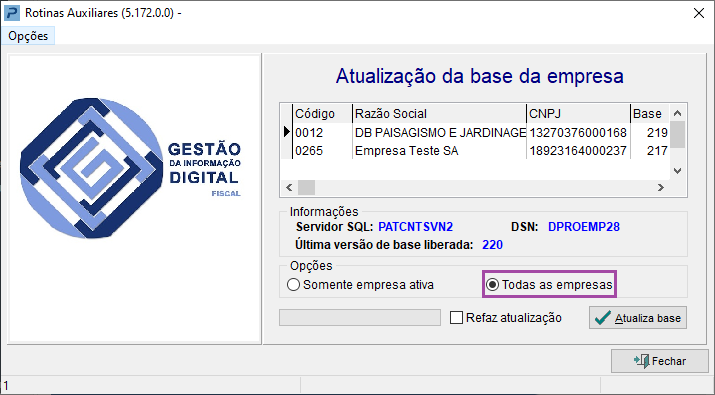Click the server name PATCNTSVN2
The height and width of the screenshot is (395, 715).
415,227
